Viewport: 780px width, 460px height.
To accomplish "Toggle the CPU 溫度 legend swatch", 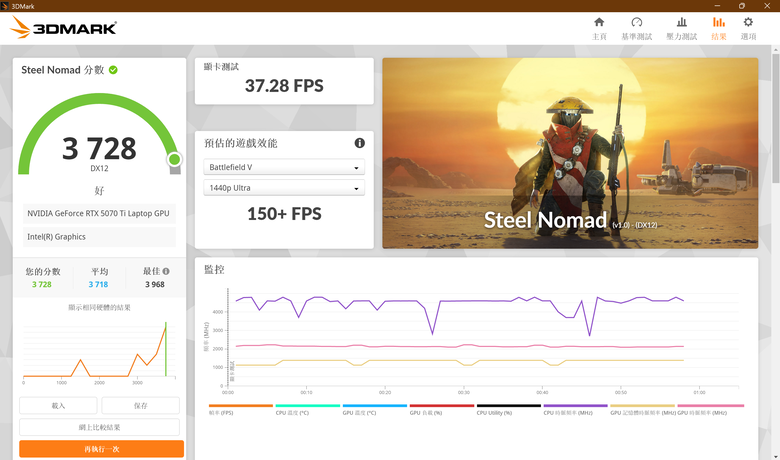I will tap(307, 406).
